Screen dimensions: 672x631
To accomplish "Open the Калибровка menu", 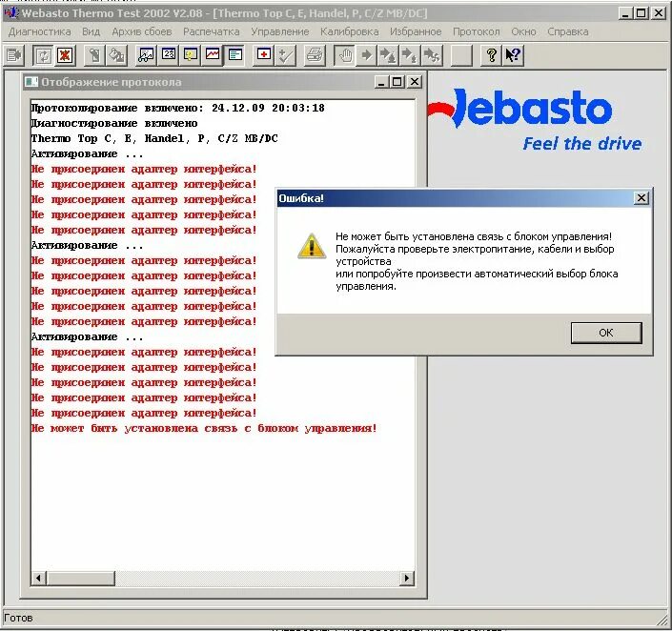I will [x=349, y=31].
